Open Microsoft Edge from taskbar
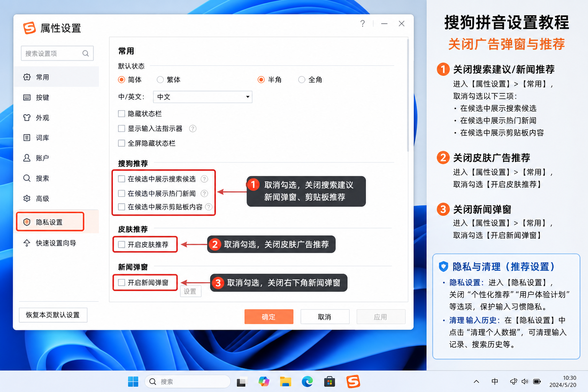The height and width of the screenshot is (392, 588). tap(307, 382)
